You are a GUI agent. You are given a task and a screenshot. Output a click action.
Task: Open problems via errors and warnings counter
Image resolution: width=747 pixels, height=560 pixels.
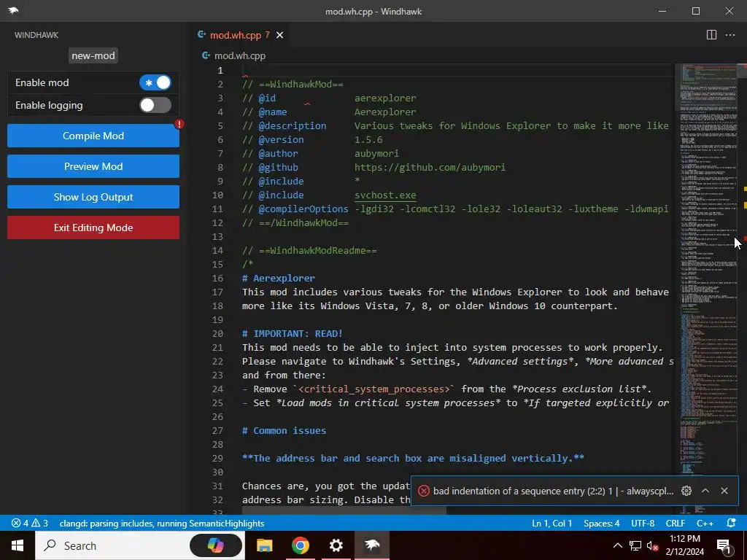tap(29, 524)
